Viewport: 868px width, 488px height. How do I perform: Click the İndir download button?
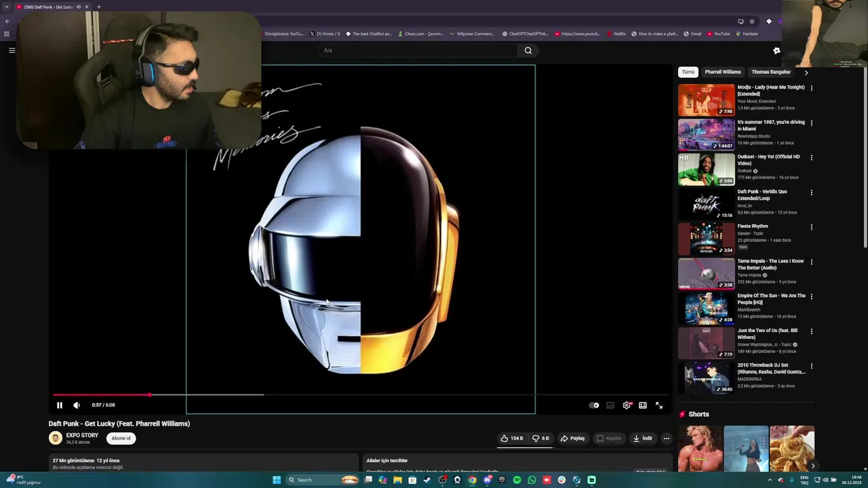[x=642, y=439]
